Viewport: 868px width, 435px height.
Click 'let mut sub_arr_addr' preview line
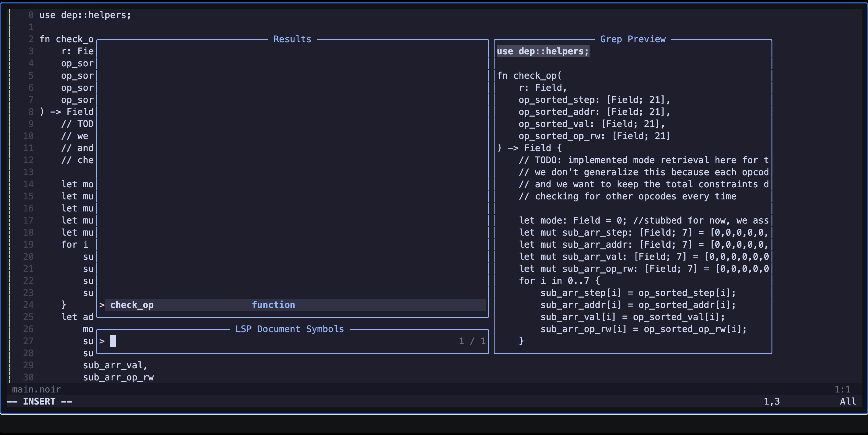click(644, 245)
